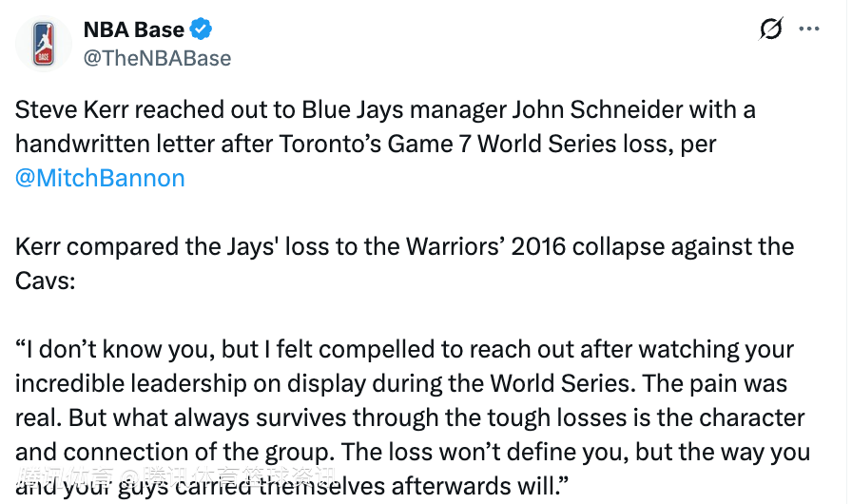Open Grok actions icon on the tweet
The width and height of the screenshot is (852, 504).
(x=771, y=29)
